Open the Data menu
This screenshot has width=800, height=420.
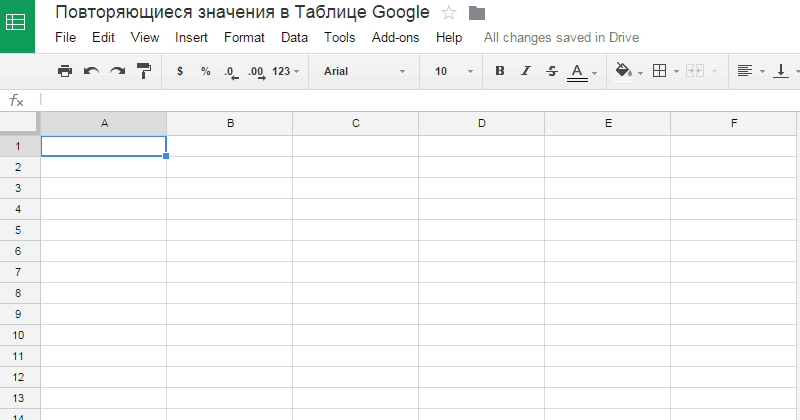point(294,38)
